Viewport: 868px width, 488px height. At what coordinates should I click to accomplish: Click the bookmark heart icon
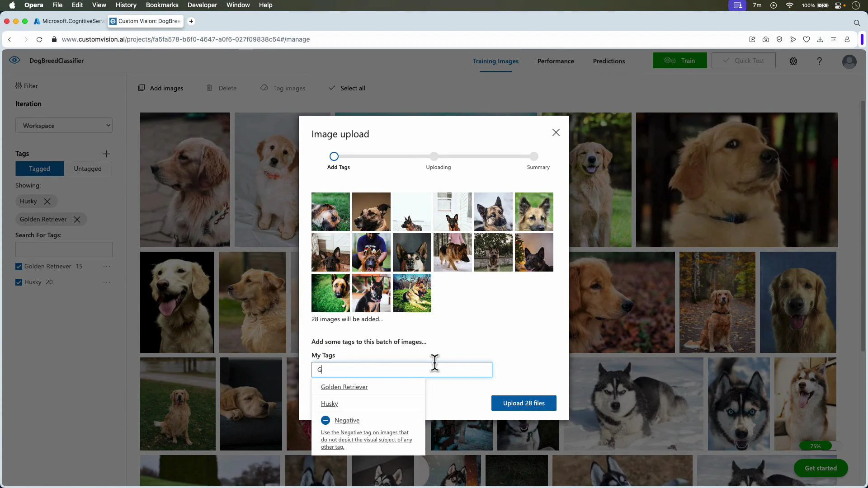pos(807,39)
